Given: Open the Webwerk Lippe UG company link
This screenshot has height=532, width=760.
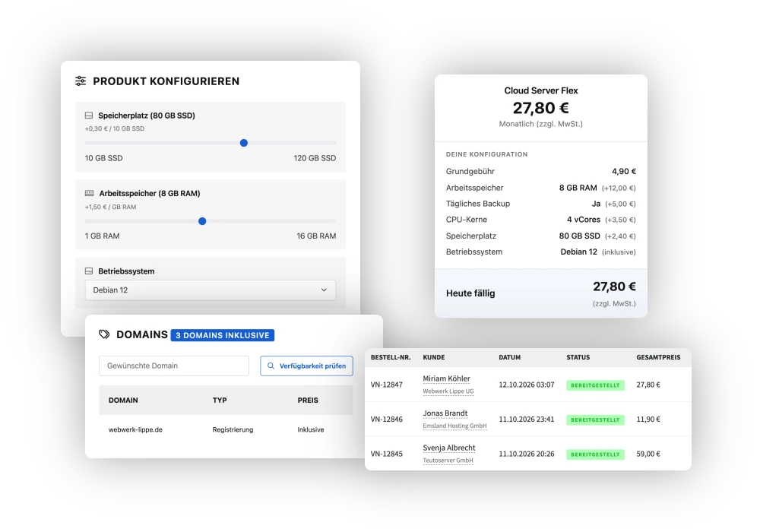Looking at the screenshot, I should click(448, 391).
